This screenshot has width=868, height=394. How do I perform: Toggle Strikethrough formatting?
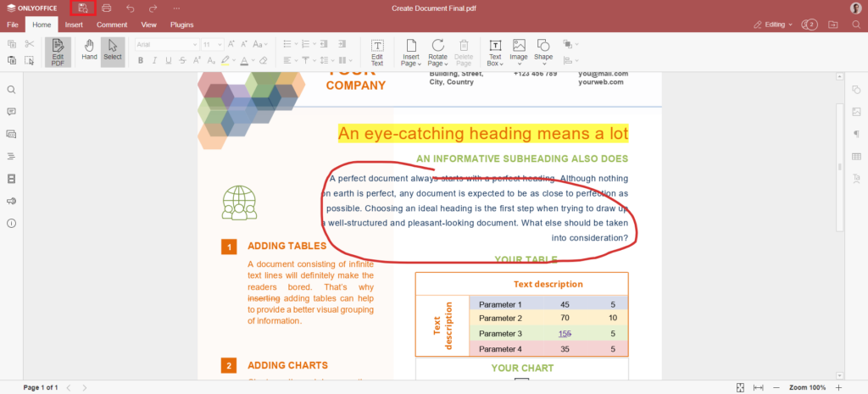(182, 60)
